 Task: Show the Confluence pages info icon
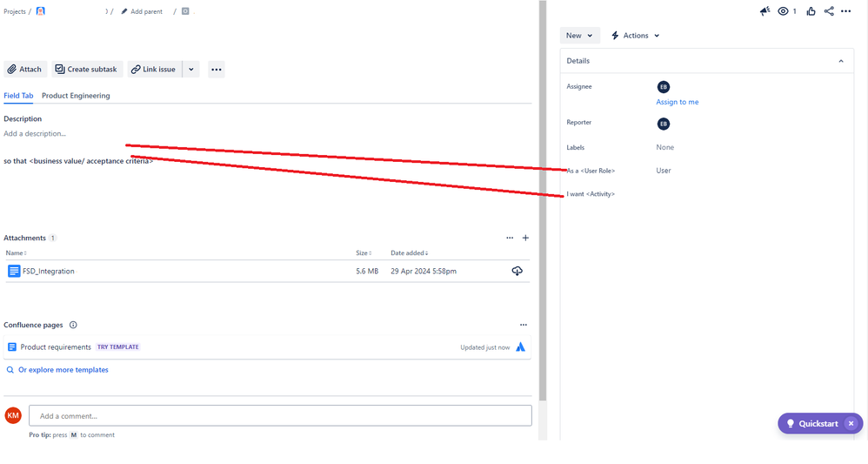point(73,325)
